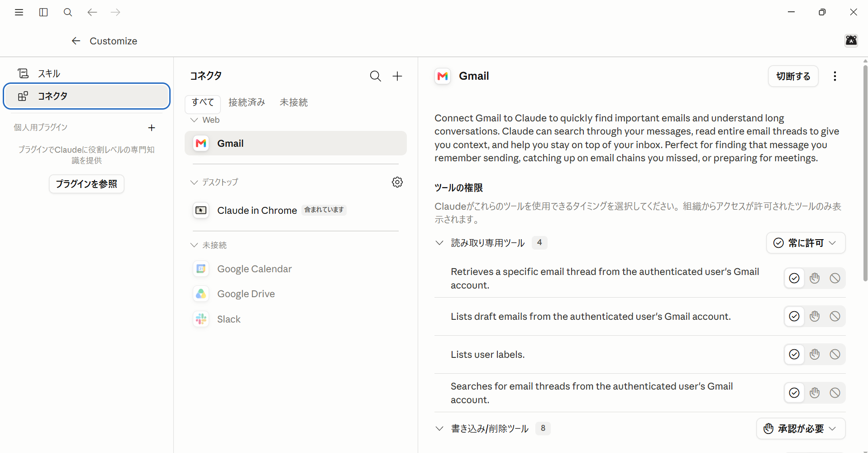The height and width of the screenshot is (453, 868).
Task: Search connectors with magnifier icon
Action: [376, 76]
